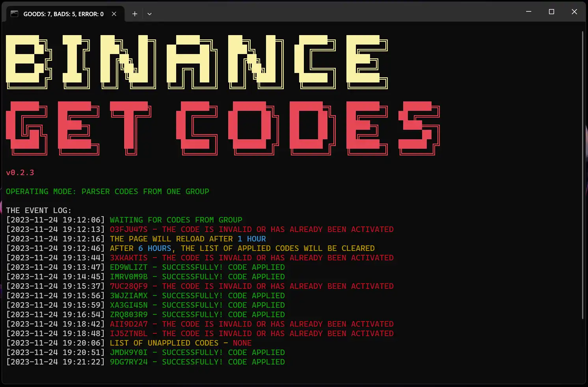
Task: Click the terminal vertical scrollbar
Action: coord(582,175)
